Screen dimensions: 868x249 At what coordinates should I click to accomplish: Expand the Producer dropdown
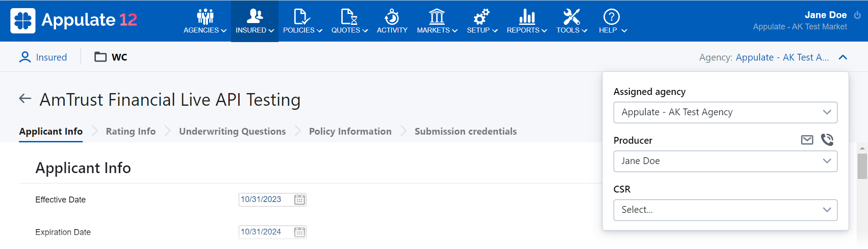pyautogui.click(x=725, y=161)
